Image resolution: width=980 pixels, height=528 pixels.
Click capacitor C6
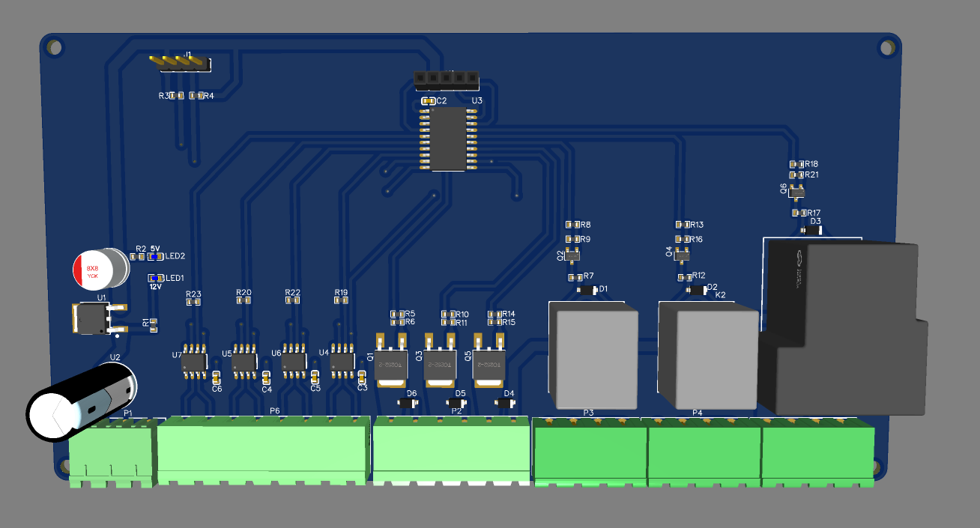coord(217,377)
